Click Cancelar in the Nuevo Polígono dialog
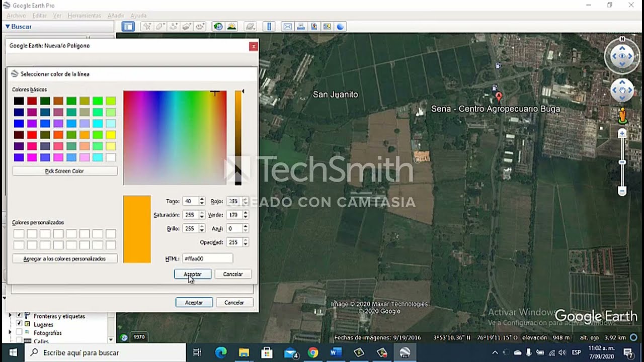Image resolution: width=644 pixels, height=362 pixels. pyautogui.click(x=234, y=303)
